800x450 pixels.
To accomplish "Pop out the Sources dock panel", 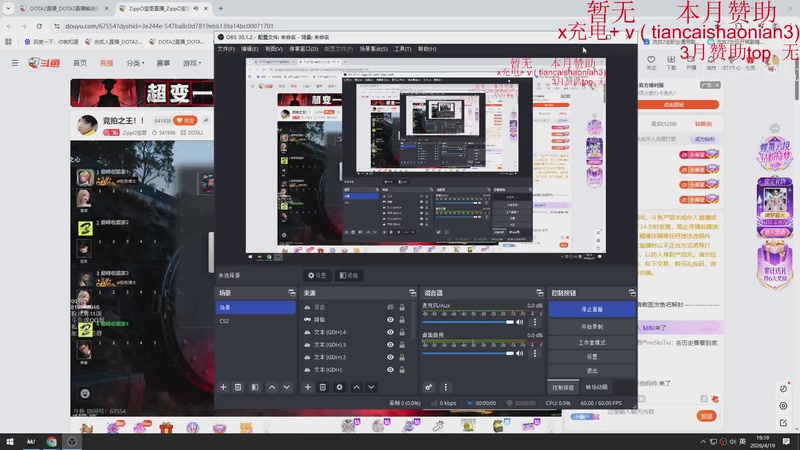I will (x=412, y=293).
